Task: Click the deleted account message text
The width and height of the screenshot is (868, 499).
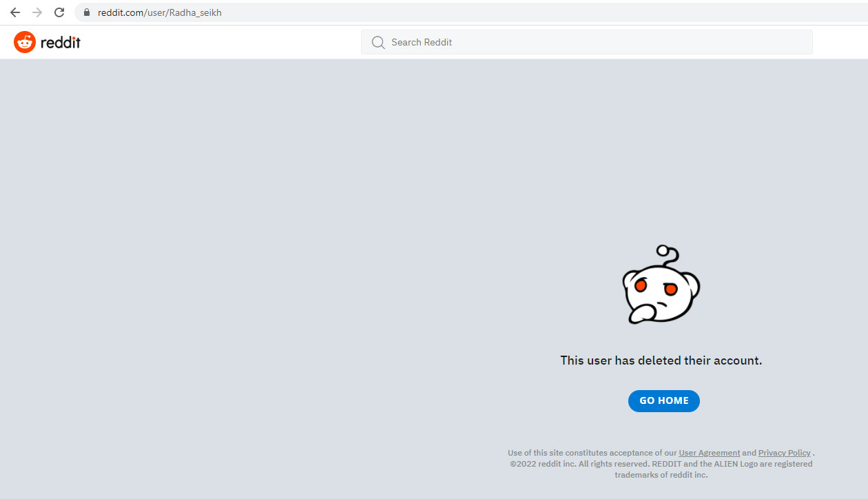Action: point(661,360)
